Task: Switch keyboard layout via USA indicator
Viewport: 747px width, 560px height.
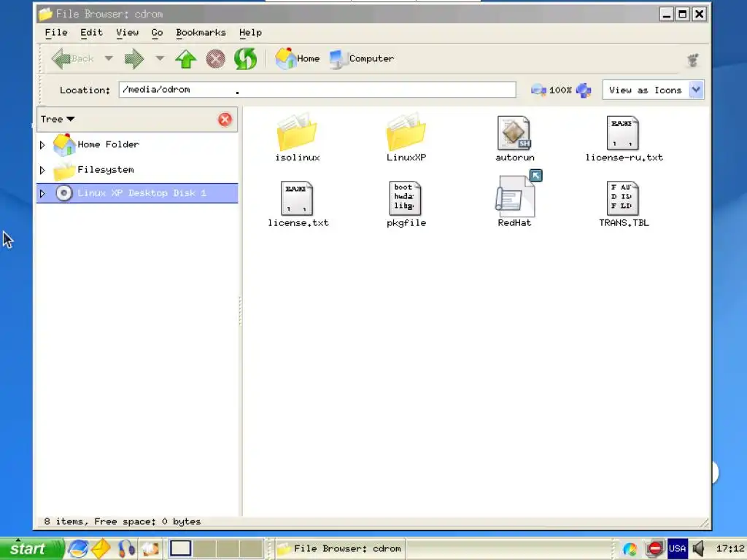Action: click(677, 548)
